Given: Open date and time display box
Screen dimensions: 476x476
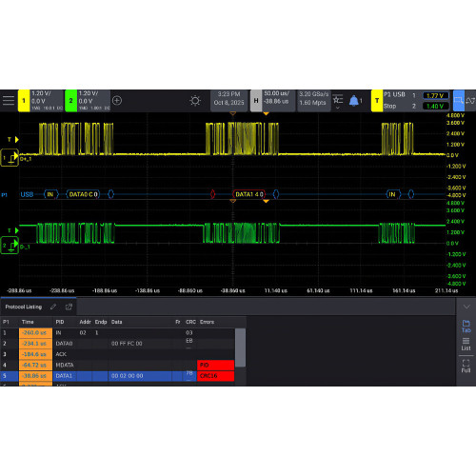Looking at the screenshot, I should click(x=228, y=101).
